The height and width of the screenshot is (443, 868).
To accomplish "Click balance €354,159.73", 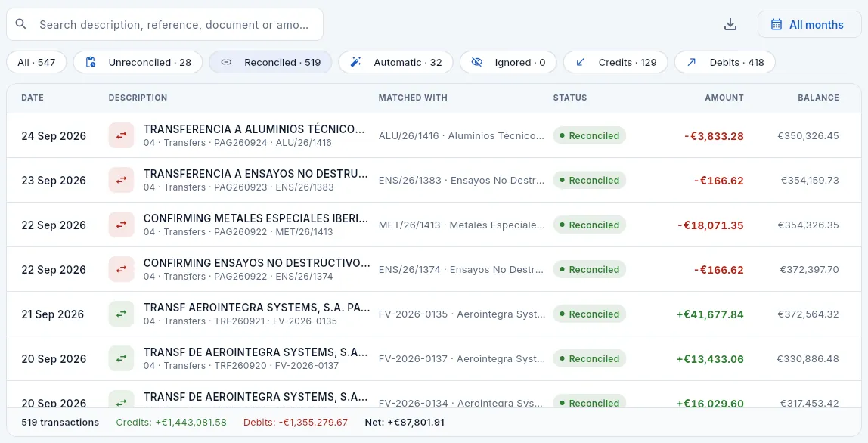I will (809, 180).
